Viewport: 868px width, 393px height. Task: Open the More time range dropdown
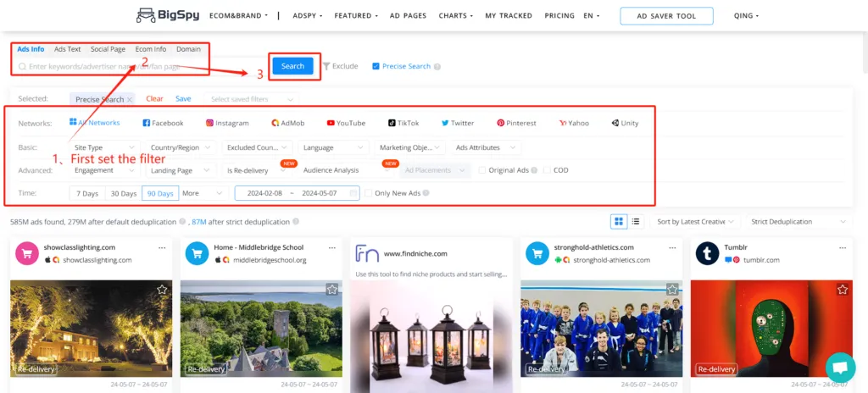pos(203,193)
